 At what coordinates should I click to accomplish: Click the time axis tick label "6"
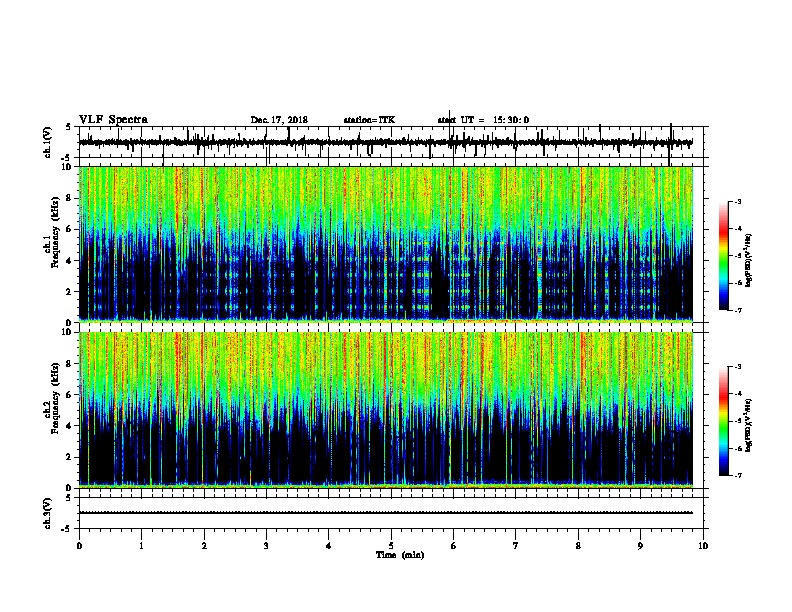point(454,546)
